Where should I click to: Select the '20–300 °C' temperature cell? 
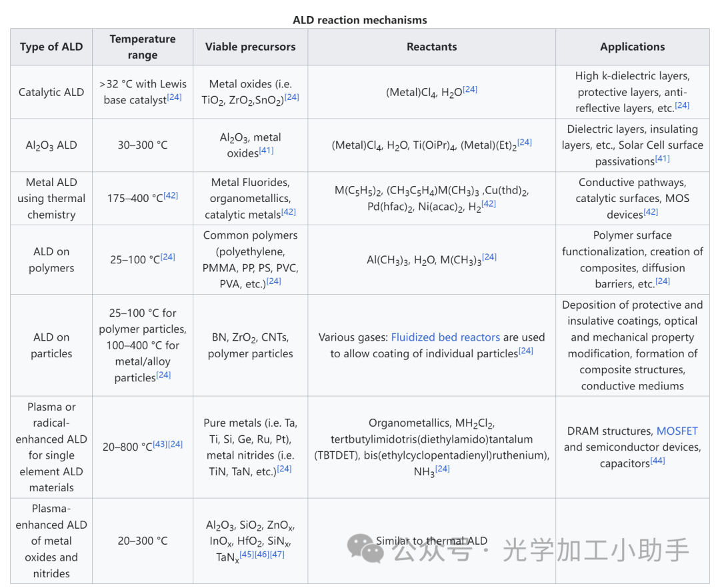pyautogui.click(x=143, y=541)
